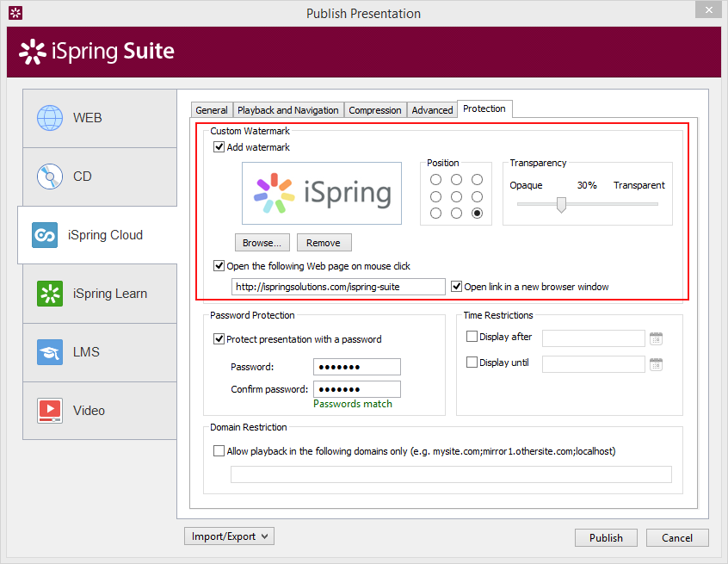The width and height of the screenshot is (728, 564).
Task: Uncheck Add watermark checkbox
Action: coord(219,147)
